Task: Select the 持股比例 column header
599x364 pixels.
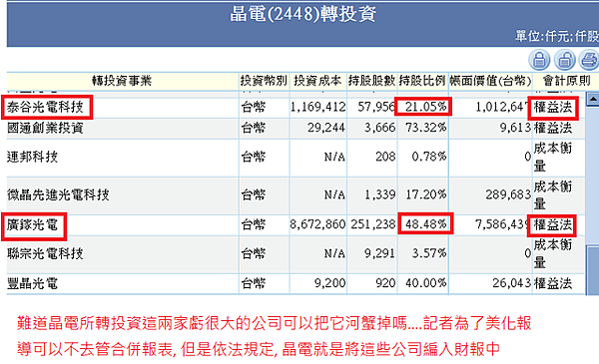Action: 422,81
